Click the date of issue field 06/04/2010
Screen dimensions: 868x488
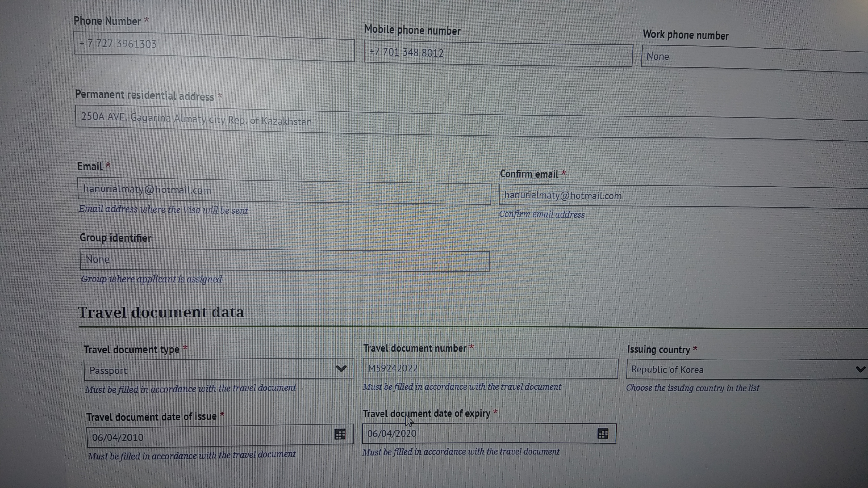[x=220, y=436]
